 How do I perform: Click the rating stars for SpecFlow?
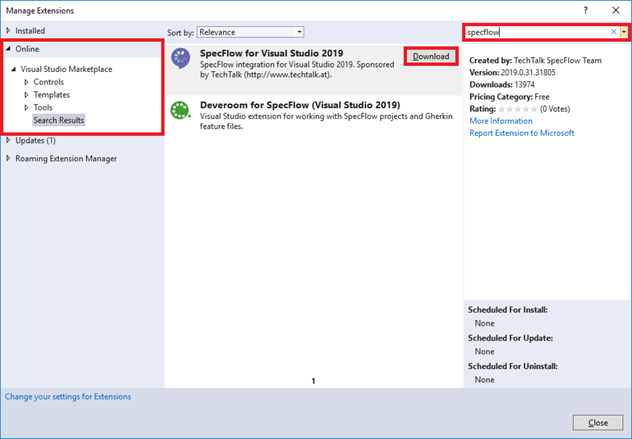[x=518, y=109]
